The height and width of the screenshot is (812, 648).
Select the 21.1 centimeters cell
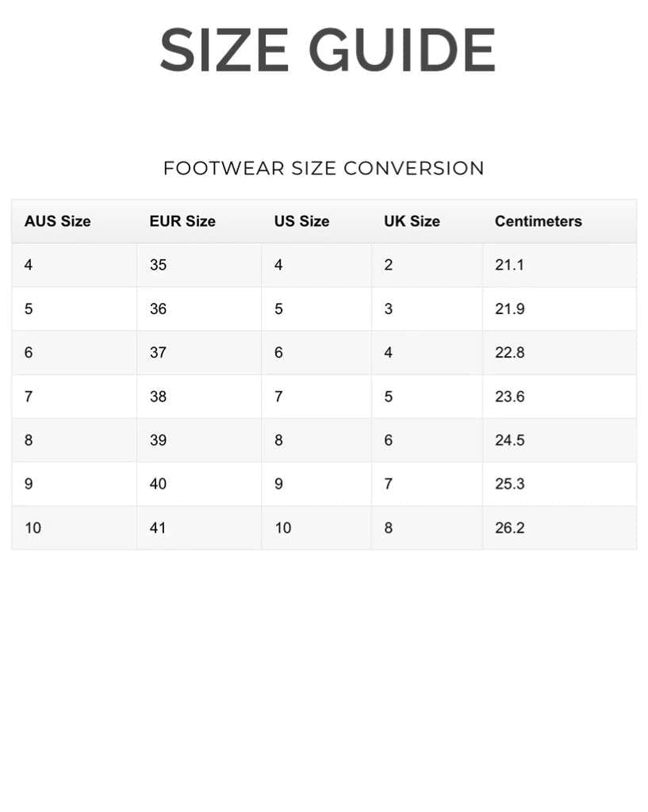(x=509, y=265)
